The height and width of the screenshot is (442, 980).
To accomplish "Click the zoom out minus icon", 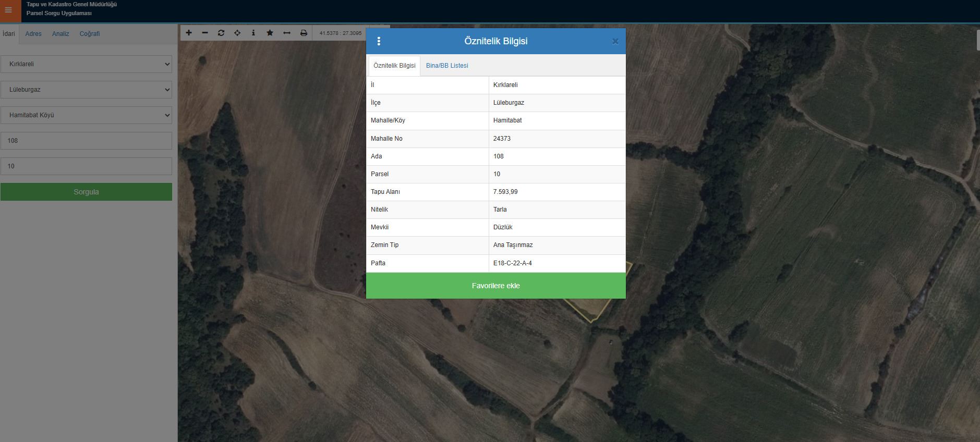I will click(205, 33).
